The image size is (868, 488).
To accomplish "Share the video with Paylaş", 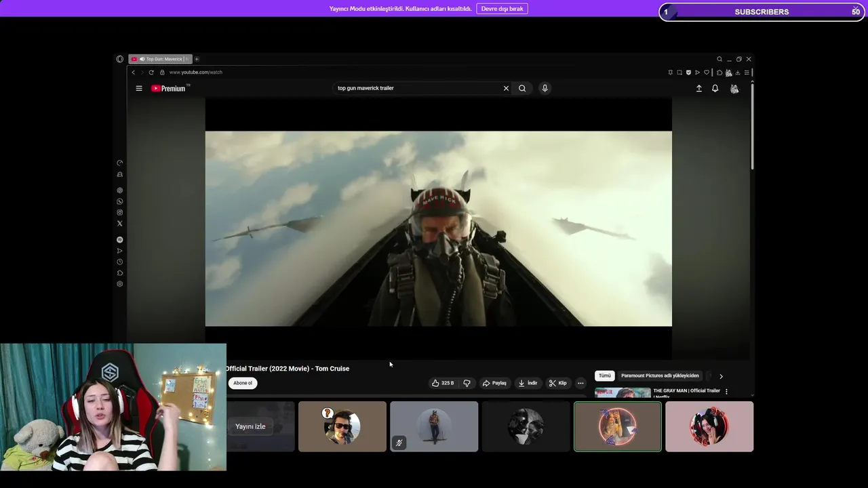I will coord(494,383).
